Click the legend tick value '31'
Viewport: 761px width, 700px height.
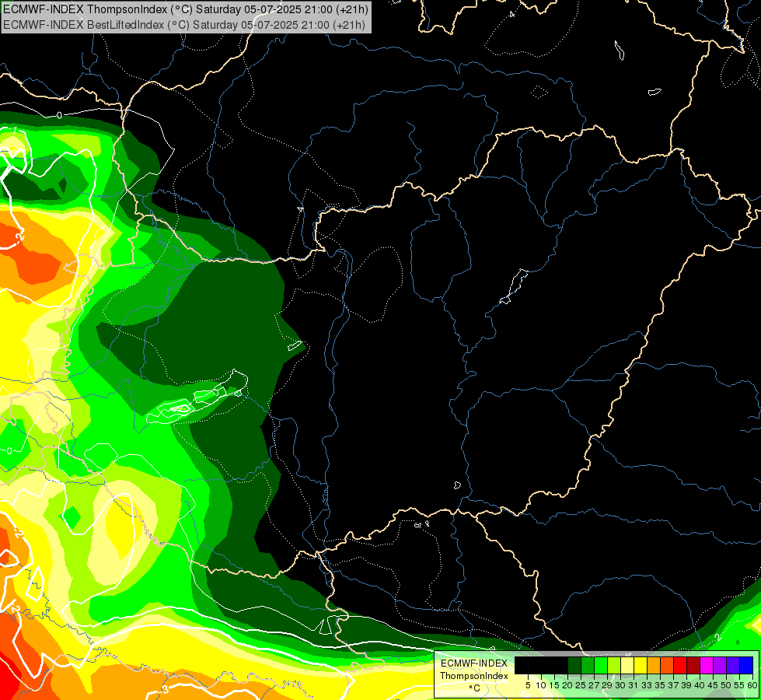pyautogui.click(x=634, y=685)
